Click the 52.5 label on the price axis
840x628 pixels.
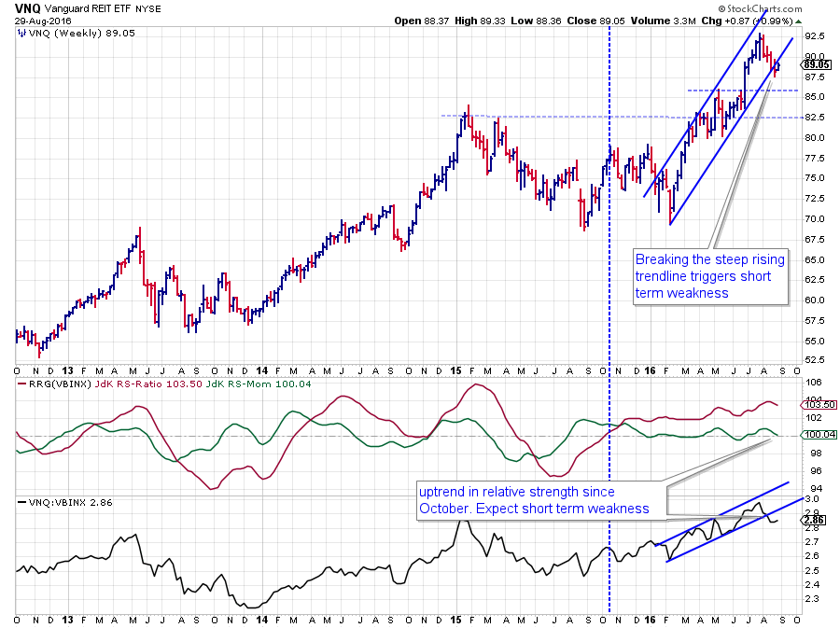(814, 360)
